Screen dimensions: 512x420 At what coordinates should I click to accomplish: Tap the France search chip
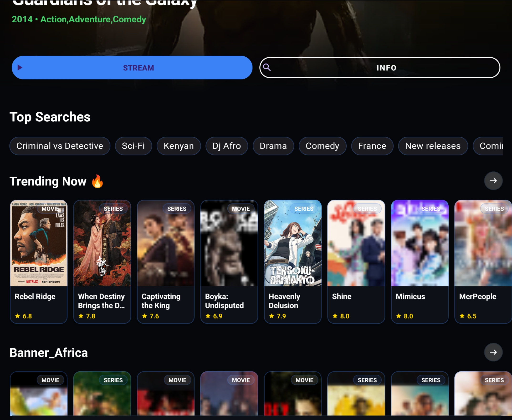(372, 146)
